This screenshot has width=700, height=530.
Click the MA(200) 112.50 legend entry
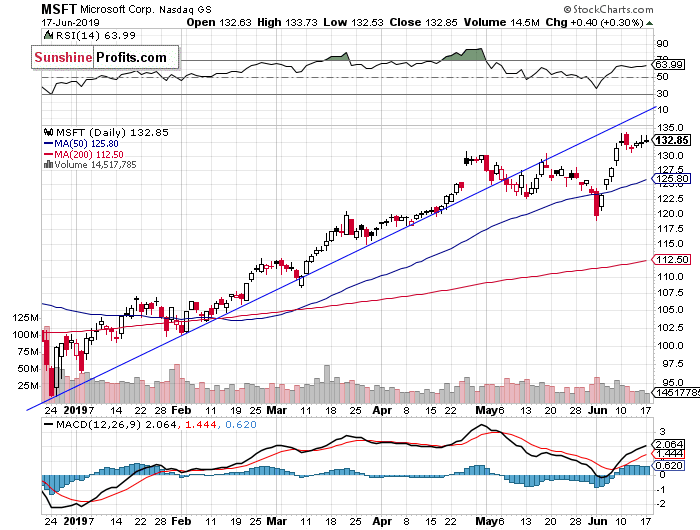tap(83, 154)
